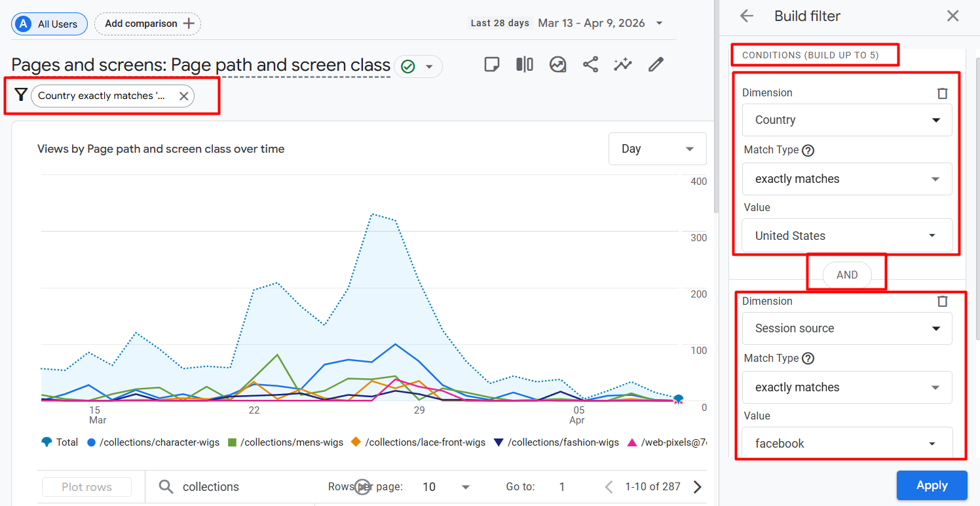
Task: Open the Day granularity dropdown
Action: (x=657, y=149)
